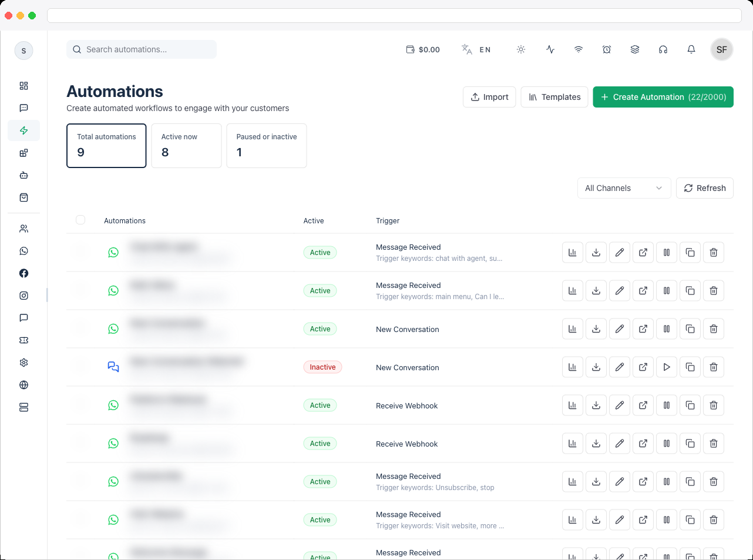Filter by the Paused or inactive card
The height and width of the screenshot is (560, 753).
coord(267,146)
